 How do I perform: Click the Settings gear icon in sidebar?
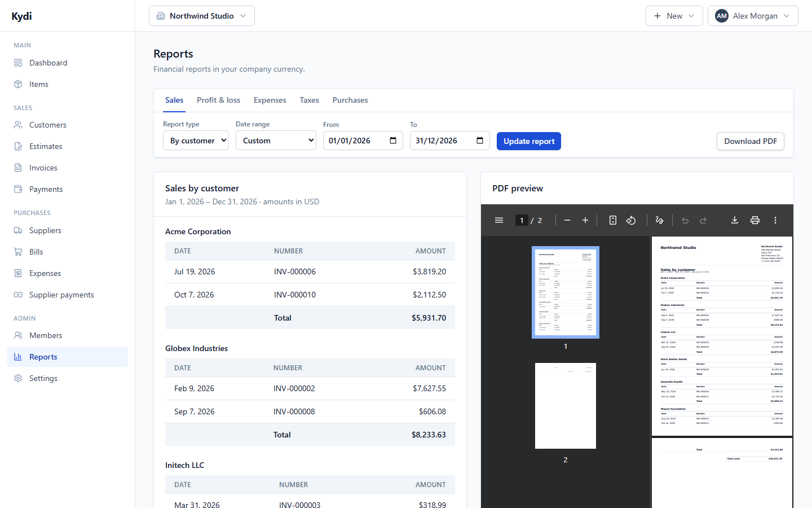[x=18, y=378]
